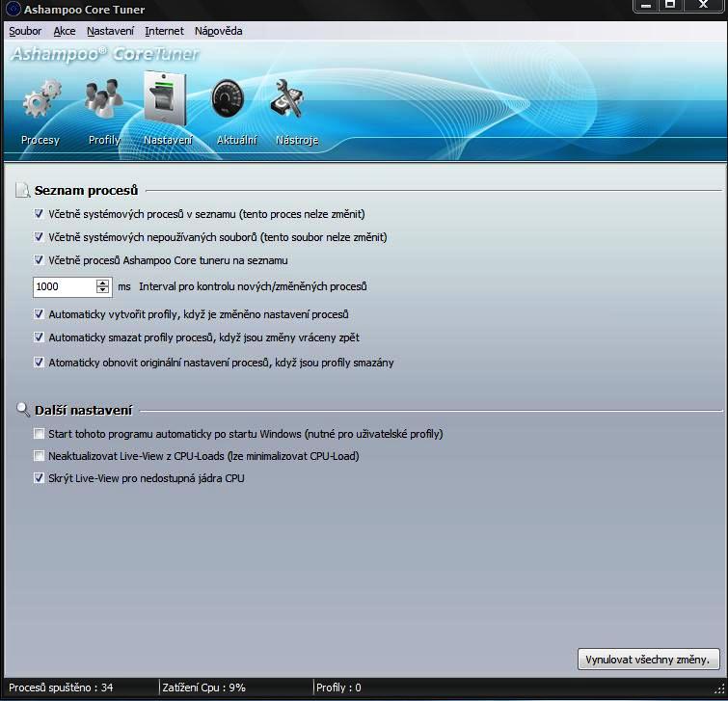Screen dimensions: 728x701
Task: Decrease the interval with the spinner down arrow
Action: click(102, 289)
